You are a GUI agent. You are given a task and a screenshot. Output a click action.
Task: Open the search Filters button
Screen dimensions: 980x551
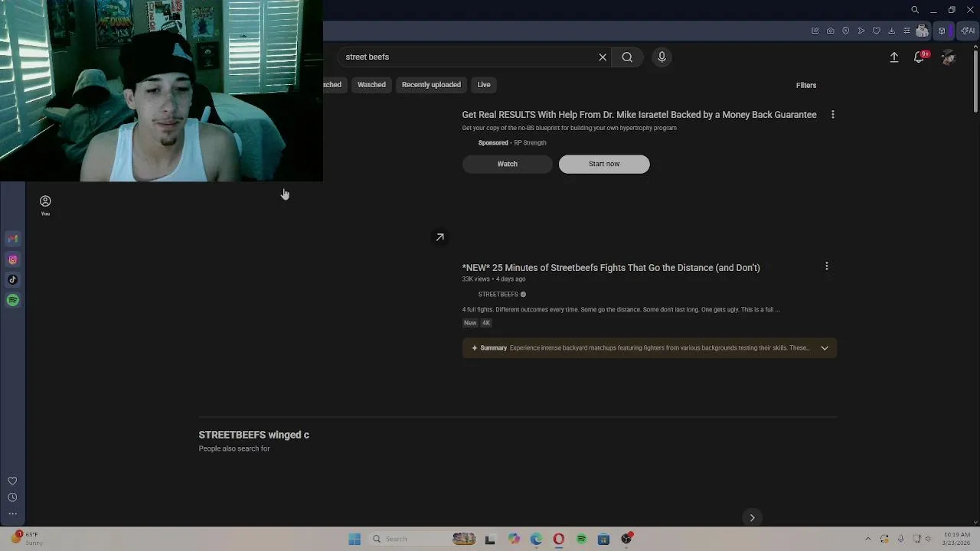pos(806,86)
